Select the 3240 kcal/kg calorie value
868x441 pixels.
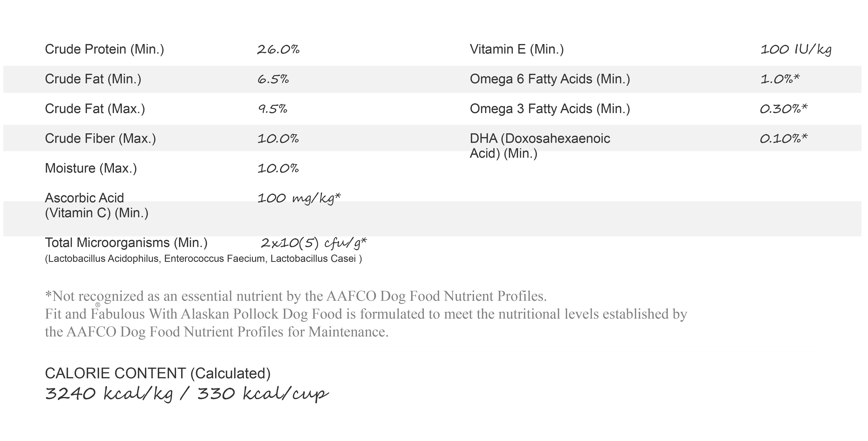point(109,394)
